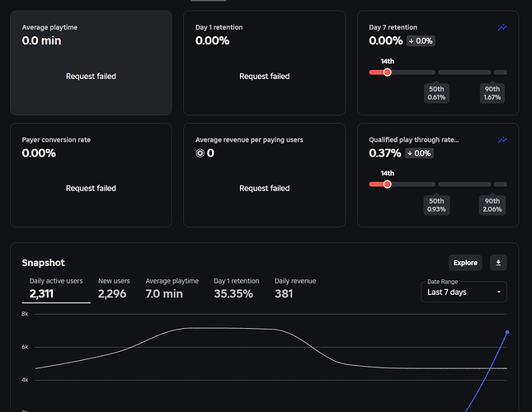Open the Date Range dropdown
The height and width of the screenshot is (412, 532).
point(464,292)
